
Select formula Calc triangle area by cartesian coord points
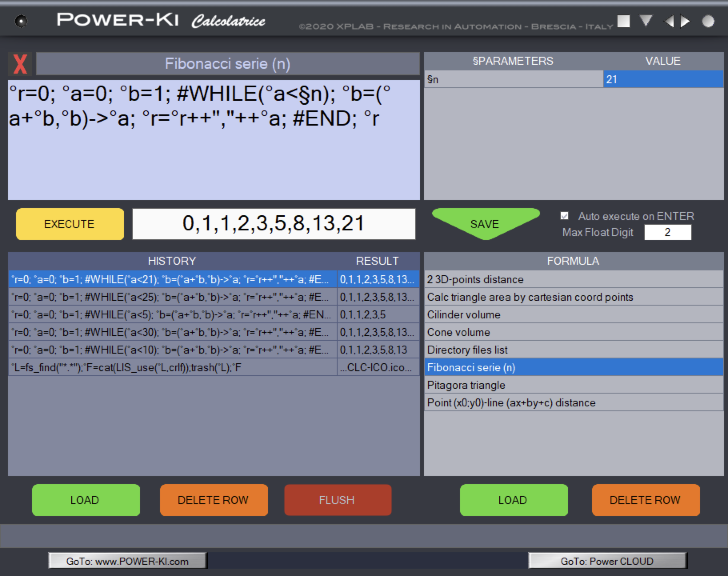pyautogui.click(x=574, y=297)
